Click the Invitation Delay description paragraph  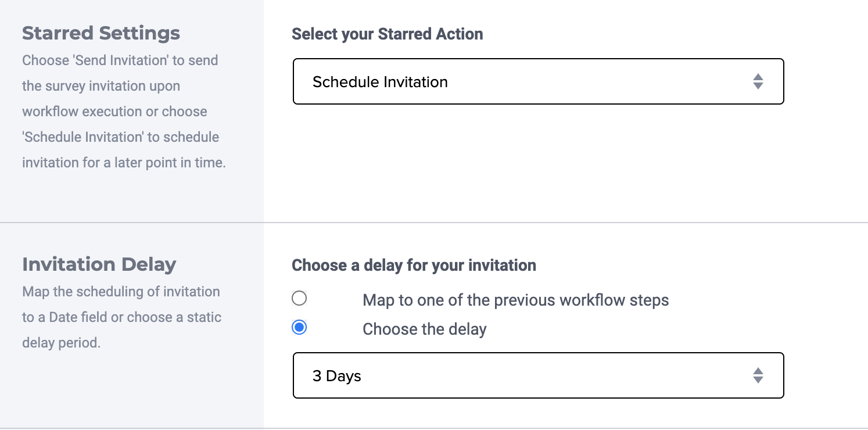tap(121, 317)
